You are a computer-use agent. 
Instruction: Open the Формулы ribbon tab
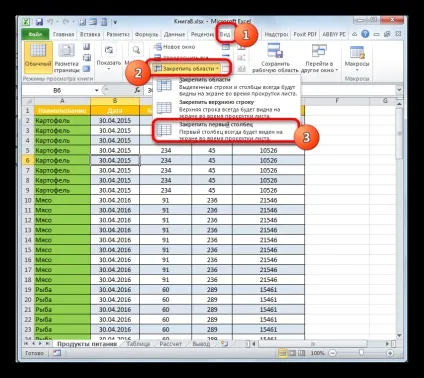(146, 34)
